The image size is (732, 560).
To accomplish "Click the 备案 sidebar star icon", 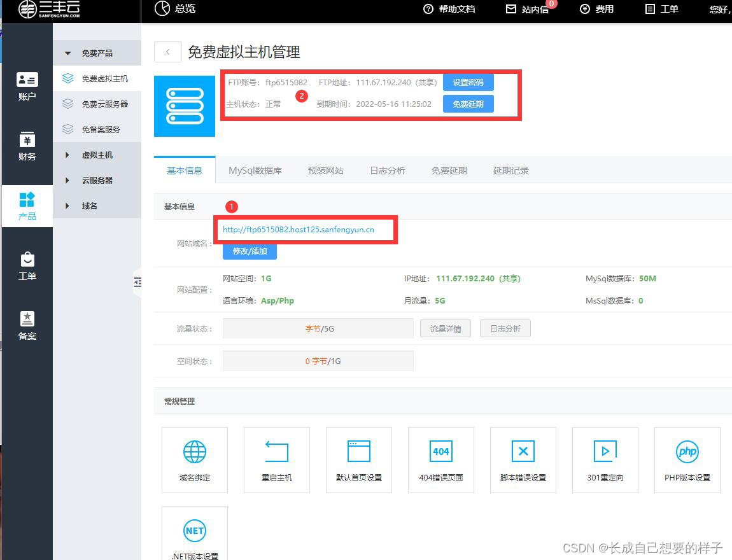I will point(27,319).
